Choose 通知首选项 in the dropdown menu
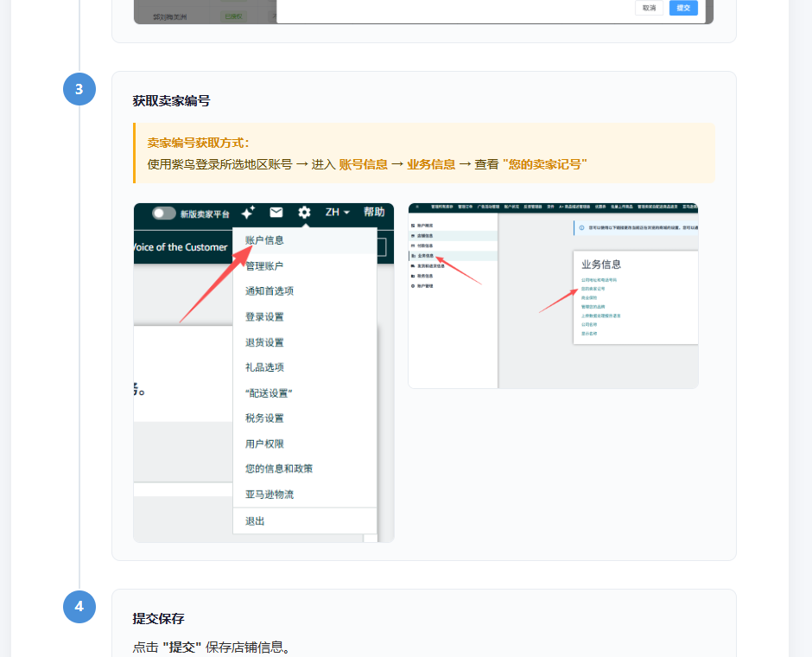This screenshot has height=657, width=812. (x=270, y=291)
